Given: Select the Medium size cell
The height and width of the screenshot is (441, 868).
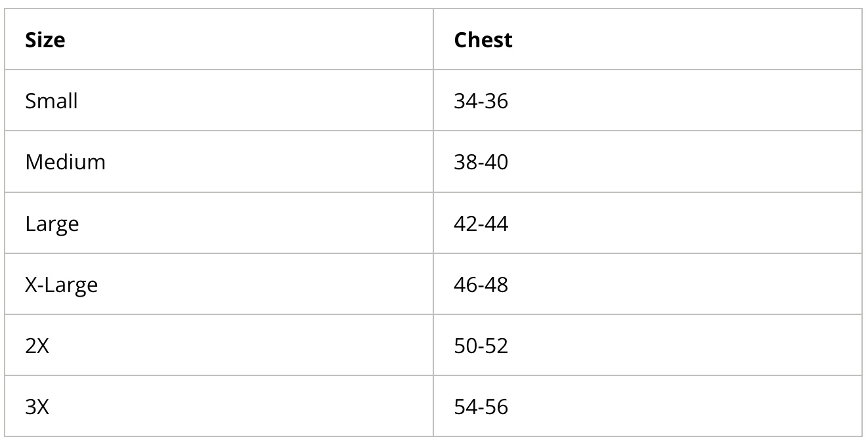Looking at the screenshot, I should pos(66,162).
